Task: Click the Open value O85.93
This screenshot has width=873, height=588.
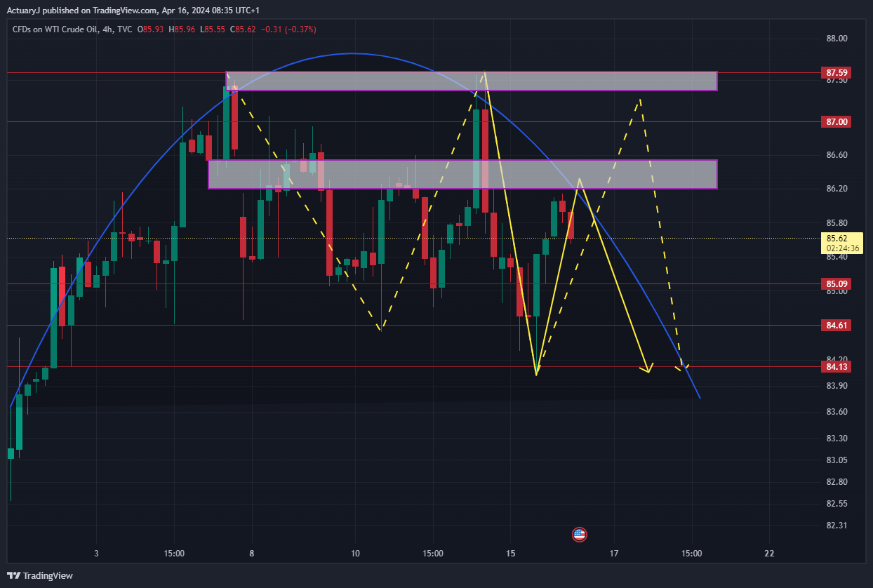Action: (x=150, y=29)
